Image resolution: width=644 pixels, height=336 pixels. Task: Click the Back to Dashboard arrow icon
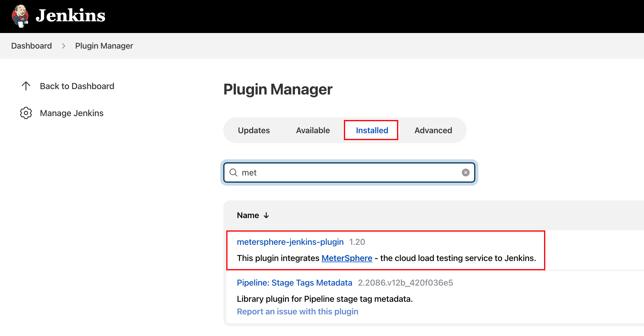[x=26, y=86]
